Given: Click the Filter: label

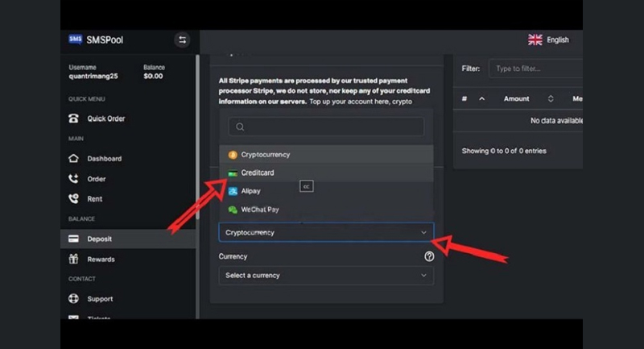Looking at the screenshot, I should click(x=471, y=69).
